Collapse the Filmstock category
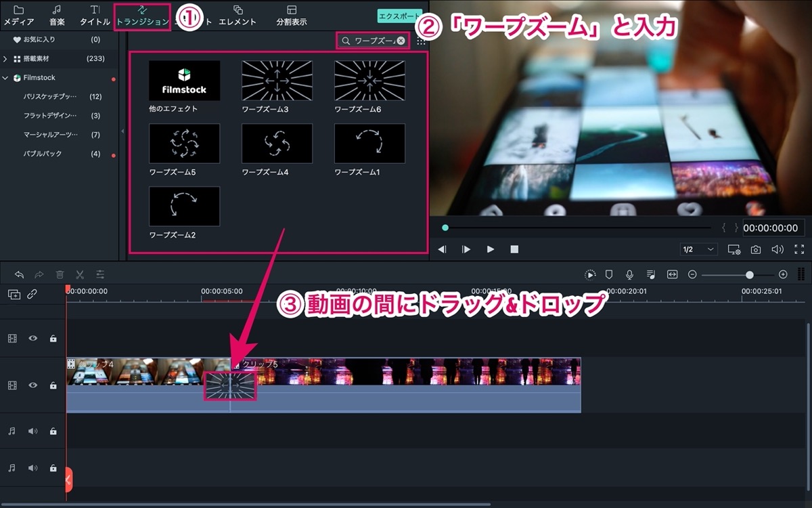This screenshot has height=508, width=812. [5, 78]
